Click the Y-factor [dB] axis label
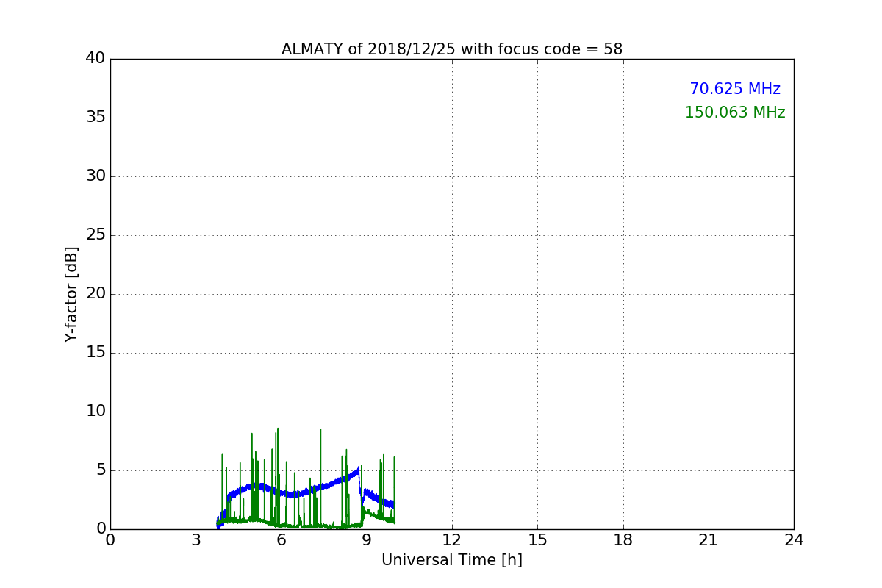This screenshot has height=588, width=882. (x=71, y=294)
